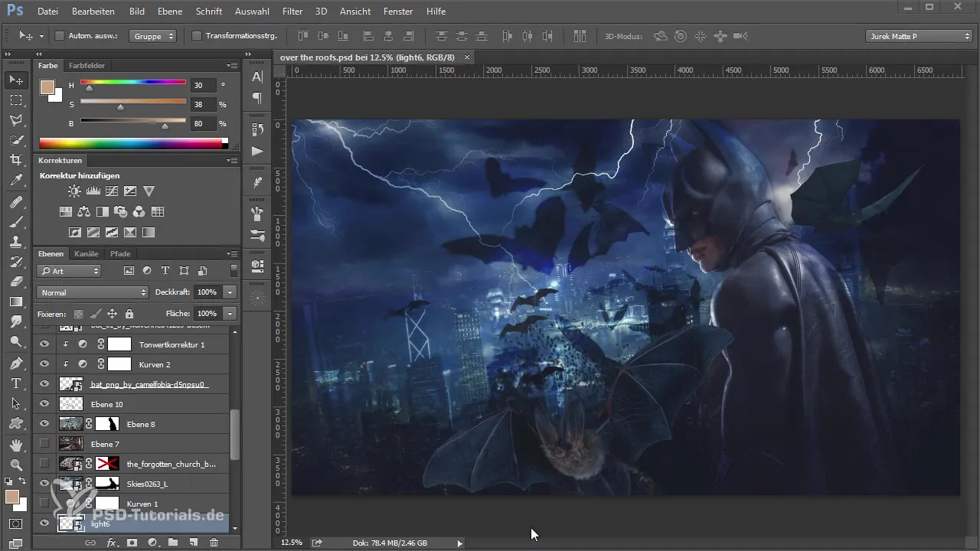Add a Vibrance adjustment icon
The image size is (980, 551).
149,191
